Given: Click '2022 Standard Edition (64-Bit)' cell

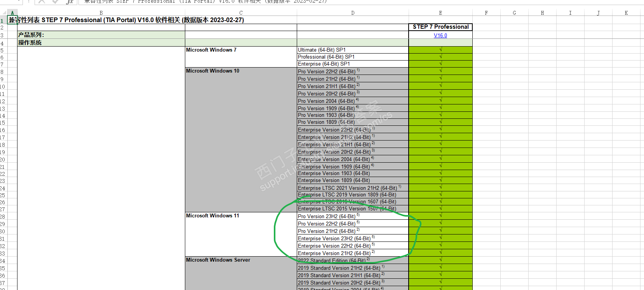Looking at the screenshot, I should (353, 260).
